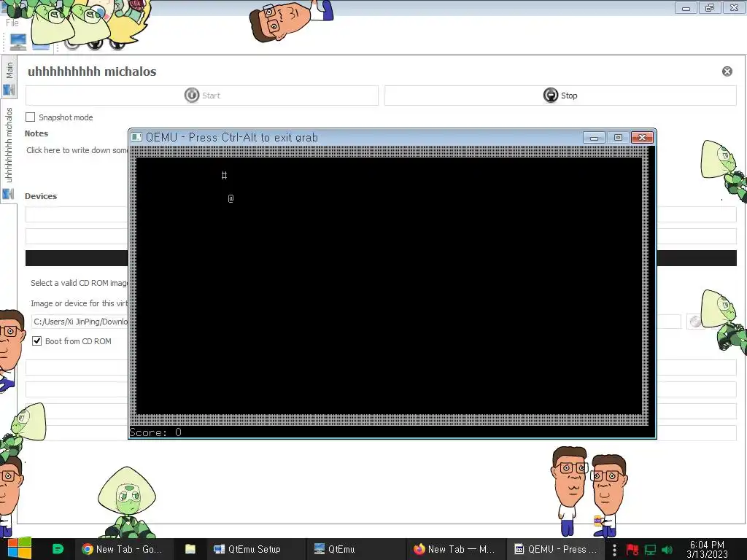
Task: Stop the running virtual machine
Action: (560, 96)
